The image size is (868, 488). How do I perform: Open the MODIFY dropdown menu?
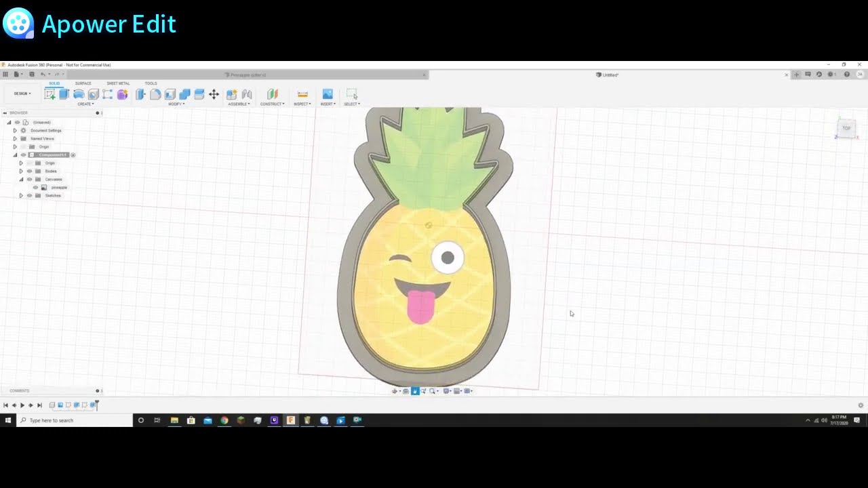click(176, 104)
